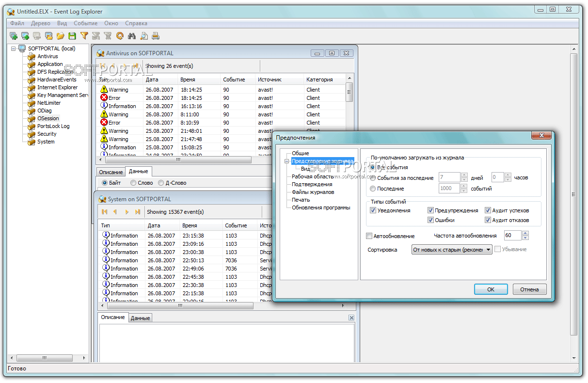
Task: Click the grey funnel with X icon
Action: click(x=108, y=35)
